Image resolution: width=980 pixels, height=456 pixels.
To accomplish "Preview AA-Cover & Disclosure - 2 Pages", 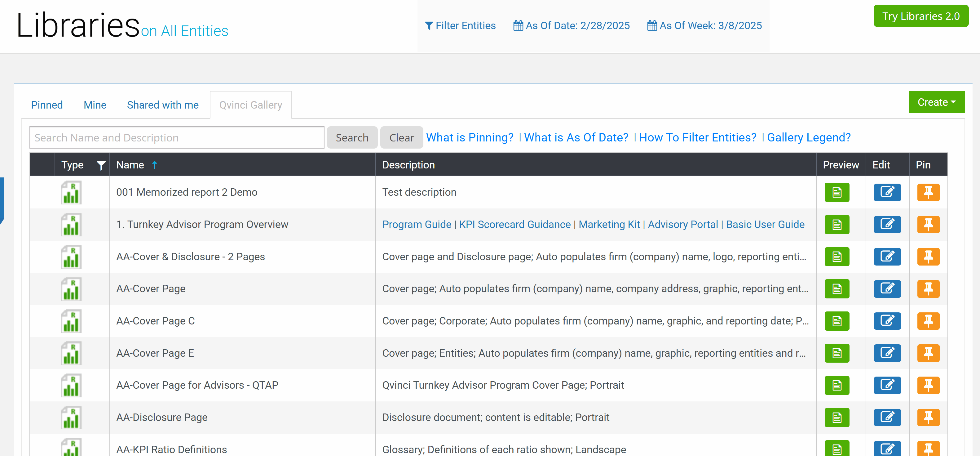I will 837,257.
